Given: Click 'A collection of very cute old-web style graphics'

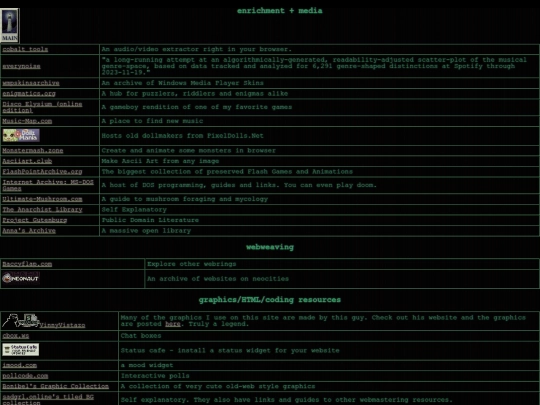Looking at the screenshot, I should point(218,386).
